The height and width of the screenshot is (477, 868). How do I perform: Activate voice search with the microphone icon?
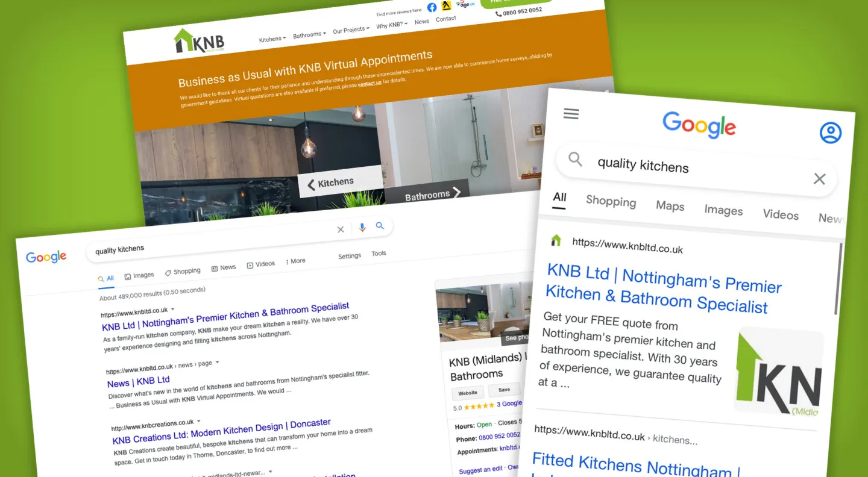[362, 228]
